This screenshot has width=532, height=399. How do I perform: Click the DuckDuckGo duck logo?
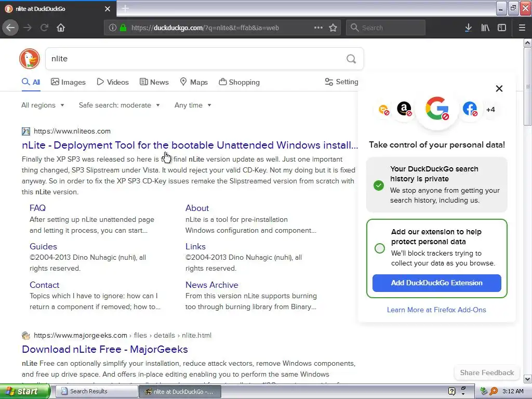(x=30, y=59)
